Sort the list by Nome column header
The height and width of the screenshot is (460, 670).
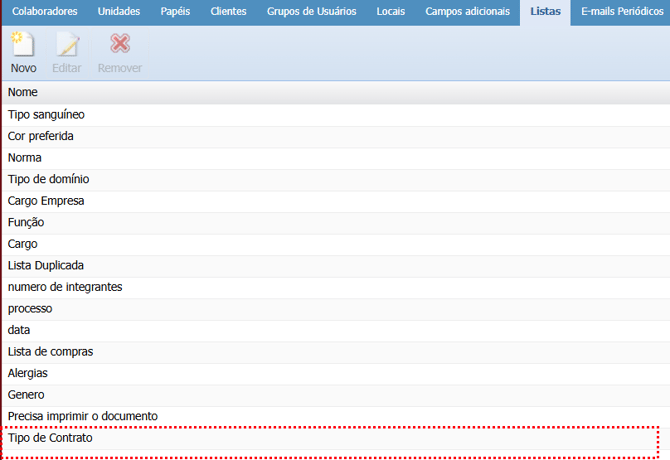coord(23,92)
